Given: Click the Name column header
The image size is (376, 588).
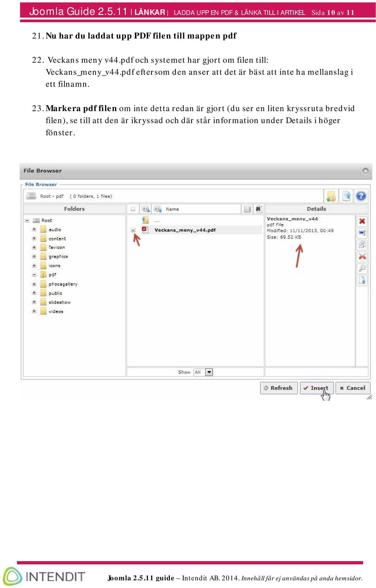Looking at the screenshot, I should pos(172,209).
